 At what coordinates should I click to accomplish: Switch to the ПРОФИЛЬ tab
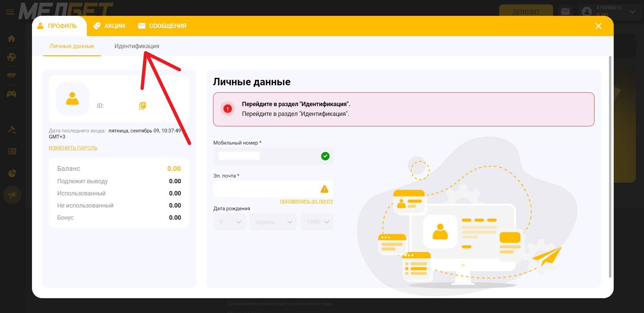pos(59,26)
